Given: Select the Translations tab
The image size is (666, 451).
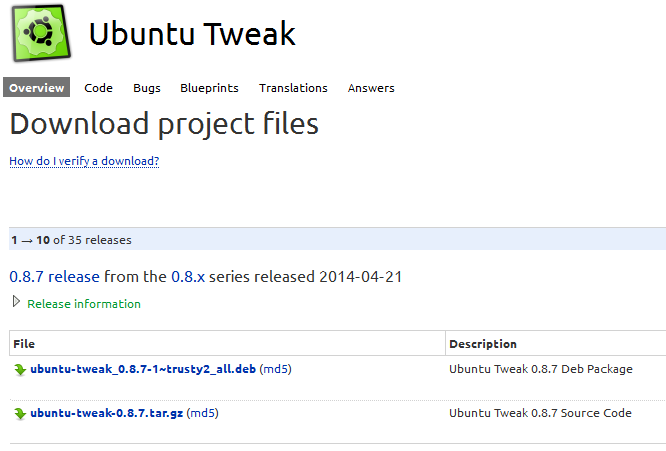Looking at the screenshot, I should (x=293, y=88).
